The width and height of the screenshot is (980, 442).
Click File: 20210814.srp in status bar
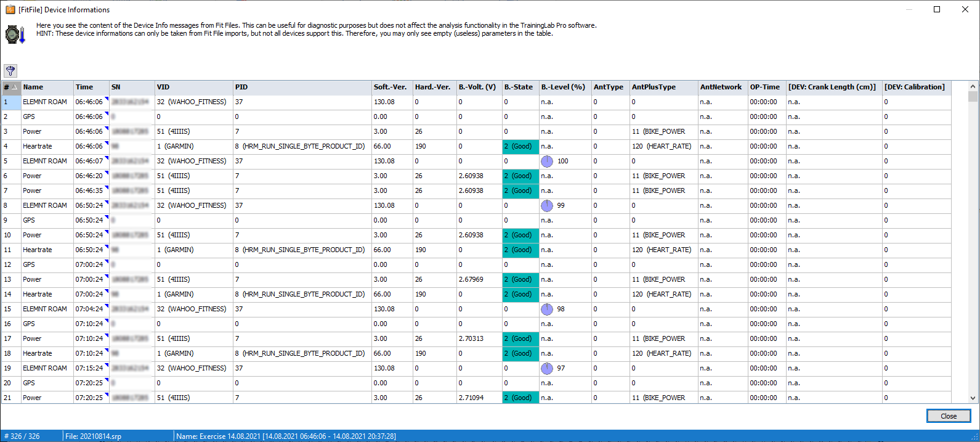click(x=93, y=436)
